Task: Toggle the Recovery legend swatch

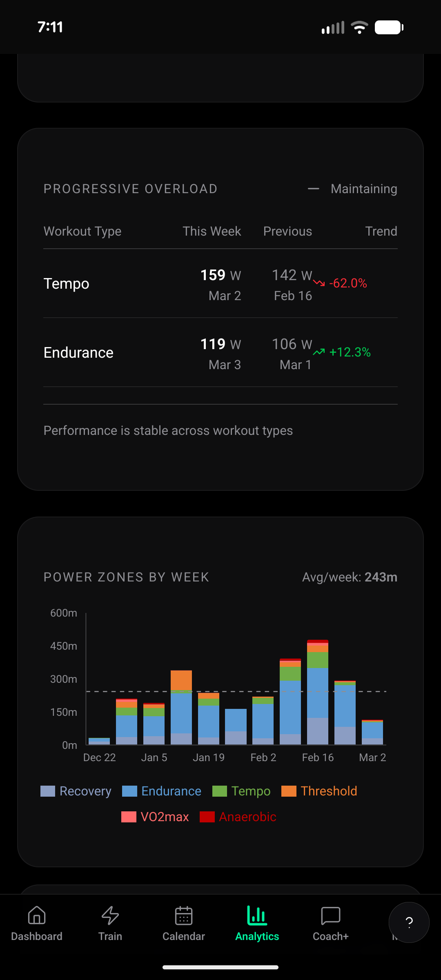Action: pos(48,791)
